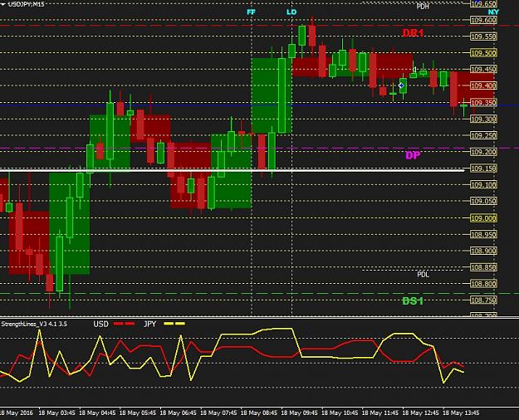The width and height of the screenshot is (519, 420).
Task: Click the highlighted 109.000 price label
Action: pyautogui.click(x=483, y=218)
